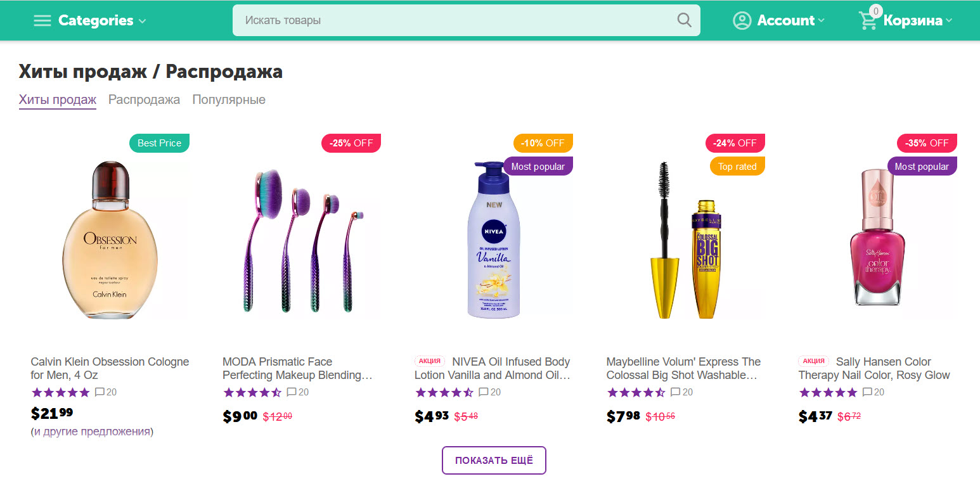Screen dimensions: 980x493
Task: Switch to the Распродажа tab
Action: pyautogui.click(x=144, y=99)
